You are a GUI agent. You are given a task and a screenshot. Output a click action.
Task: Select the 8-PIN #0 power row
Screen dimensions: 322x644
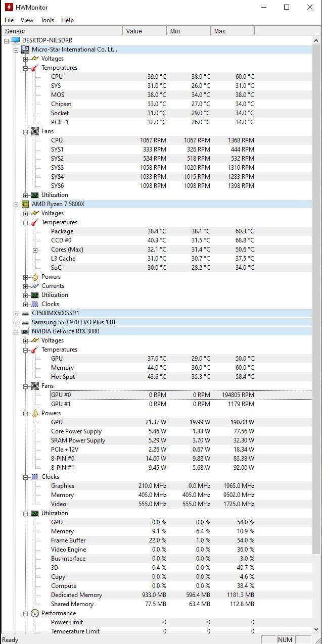tap(181, 459)
